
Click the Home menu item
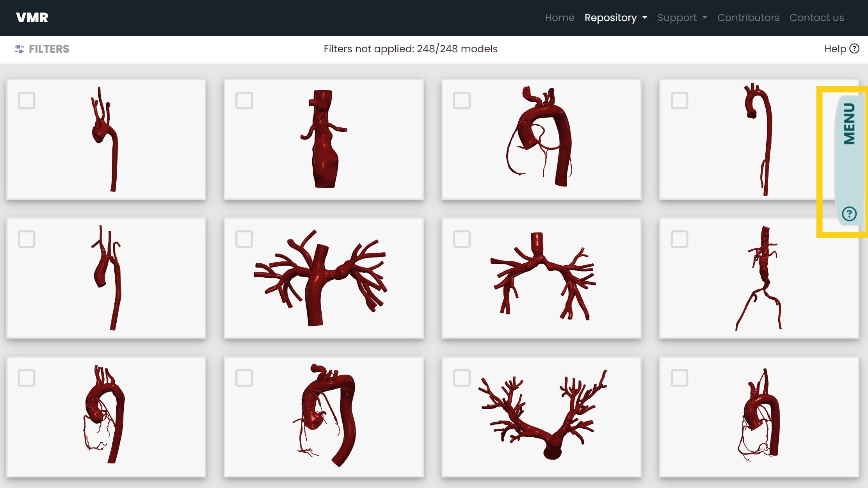coord(559,18)
